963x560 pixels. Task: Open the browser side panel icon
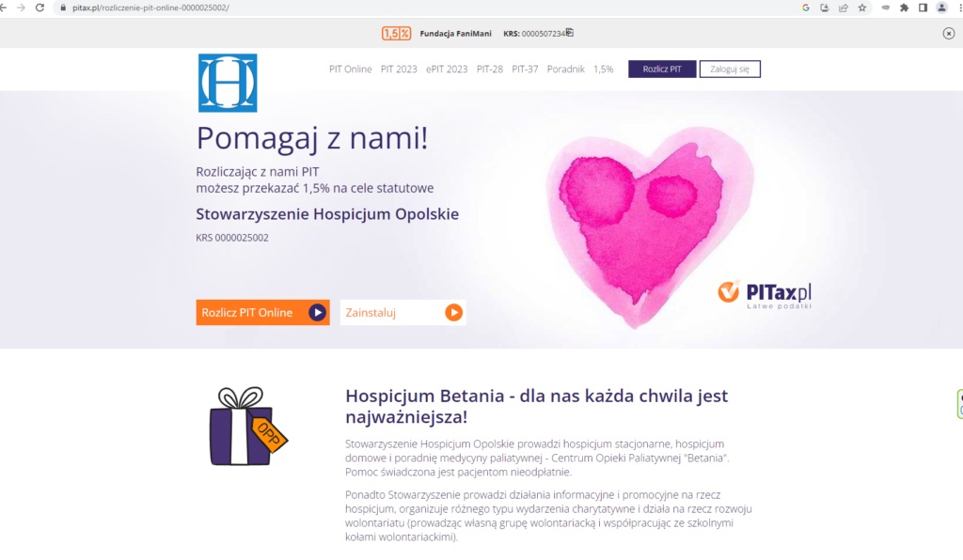click(x=923, y=8)
